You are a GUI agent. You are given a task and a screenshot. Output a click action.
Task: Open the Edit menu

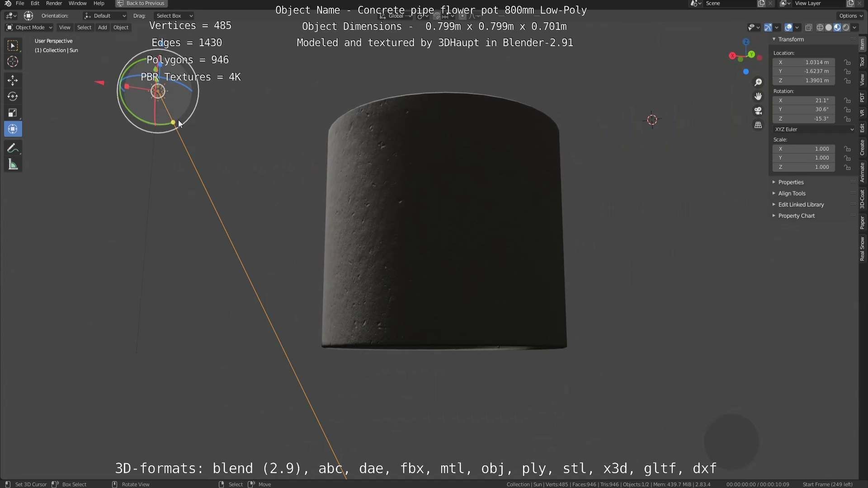click(35, 3)
